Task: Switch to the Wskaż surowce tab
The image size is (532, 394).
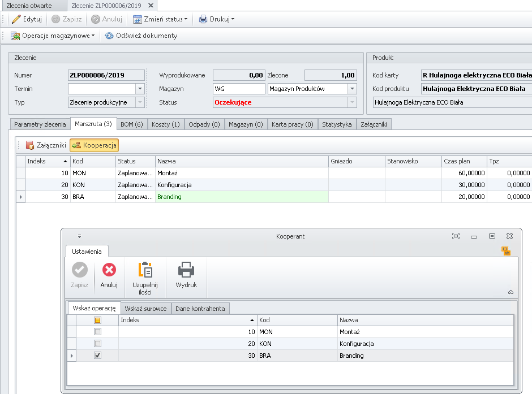Action: tap(145, 309)
